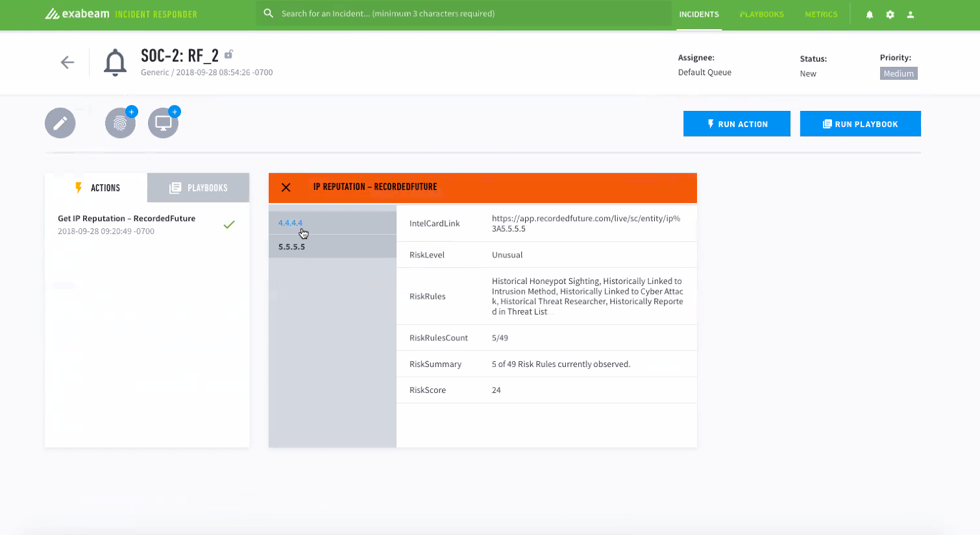The height and width of the screenshot is (535, 980).
Task: Select IP 4.4.4.4 in results list
Action: click(290, 223)
